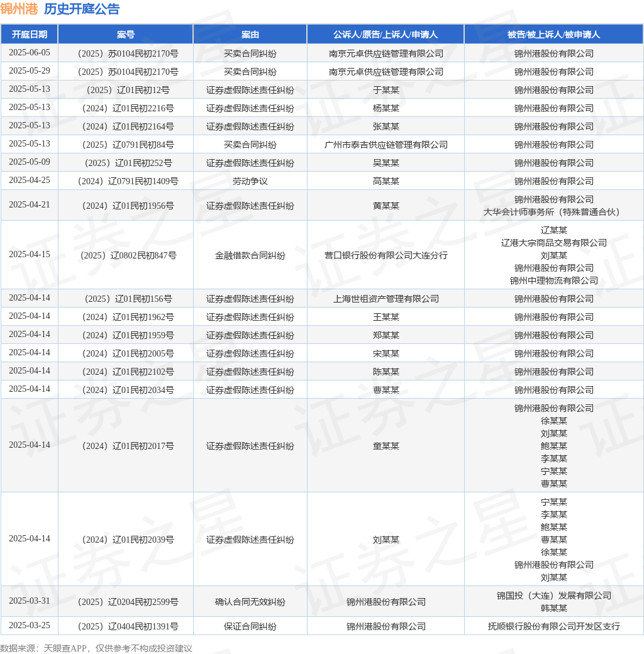
Task: Select case number (2024)辽01民初2005号
Action: click(x=126, y=353)
